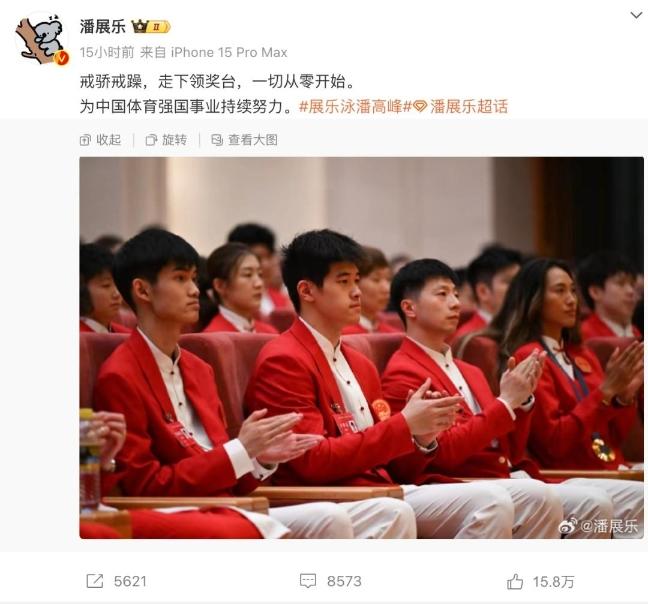Click the super topic diamond icon
The width and height of the screenshot is (648, 604).
[420, 107]
